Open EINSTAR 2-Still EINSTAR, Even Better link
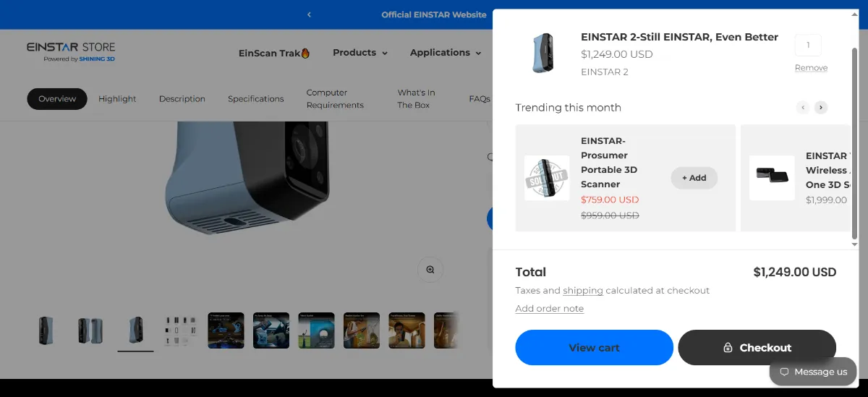The height and width of the screenshot is (397, 868). point(679,37)
